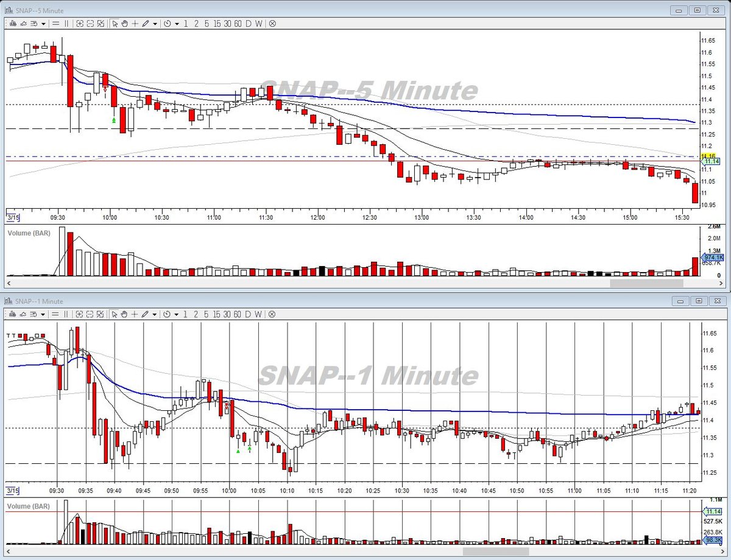The height and width of the screenshot is (560, 731).
Task: Select 30 interval in 5 Minute window toolbar
Action: click(227, 24)
